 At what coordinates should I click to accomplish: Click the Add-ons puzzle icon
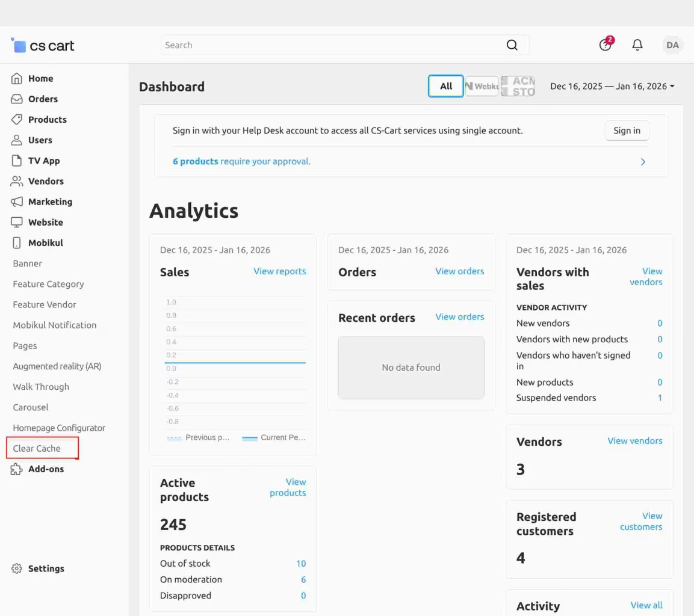(17, 469)
